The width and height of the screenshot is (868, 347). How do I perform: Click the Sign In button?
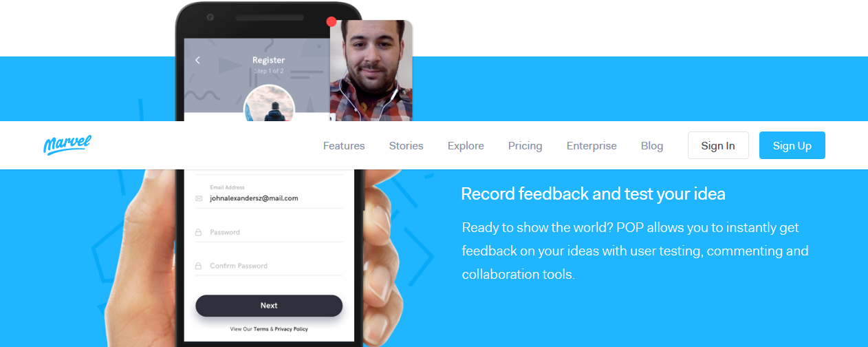pos(718,145)
